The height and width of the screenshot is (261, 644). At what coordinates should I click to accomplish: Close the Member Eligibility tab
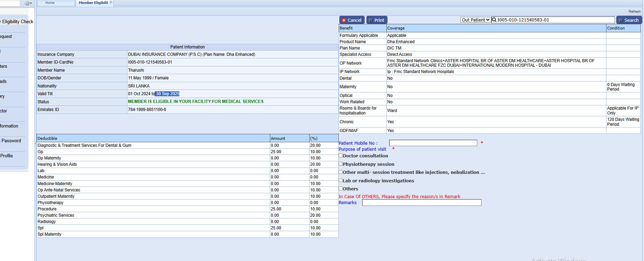[111, 2]
